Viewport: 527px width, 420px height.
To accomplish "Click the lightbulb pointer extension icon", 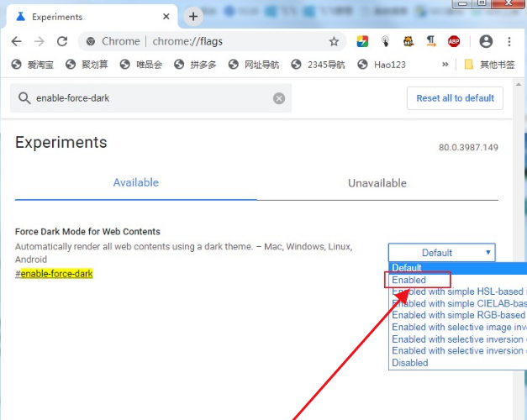I will coord(385,41).
